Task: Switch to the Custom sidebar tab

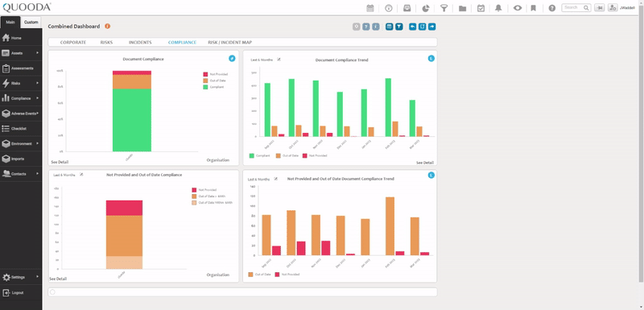Action: [x=31, y=23]
